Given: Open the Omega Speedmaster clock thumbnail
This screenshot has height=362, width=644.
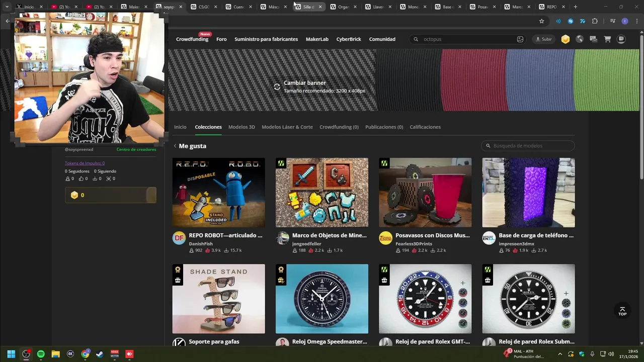Looking at the screenshot, I should coord(322,299).
